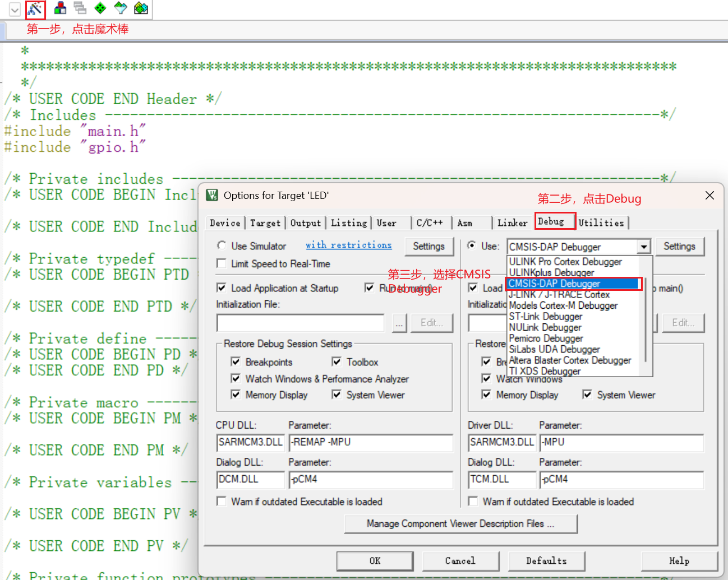Click the Manage Project Items blocks icon
This screenshot has height=580, width=728.
pos(60,8)
